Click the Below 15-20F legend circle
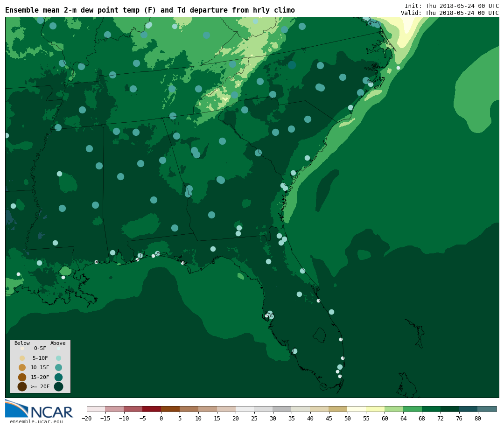504x427 pixels. tap(22, 377)
